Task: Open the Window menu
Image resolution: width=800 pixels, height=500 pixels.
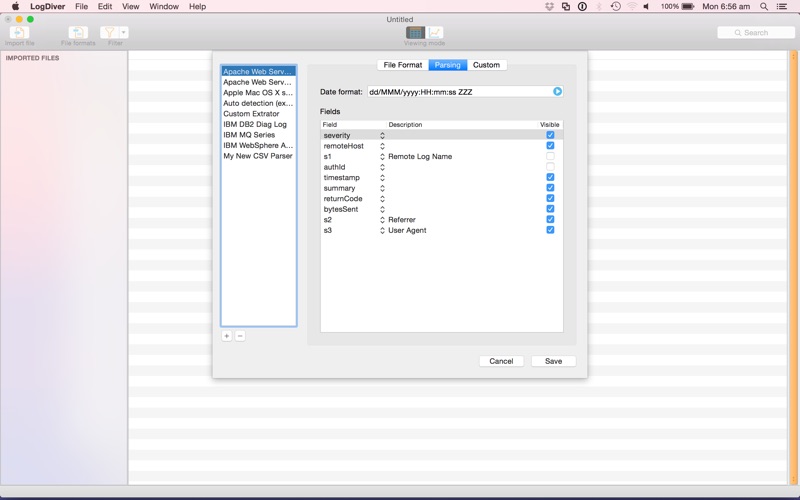Action: pos(164,7)
